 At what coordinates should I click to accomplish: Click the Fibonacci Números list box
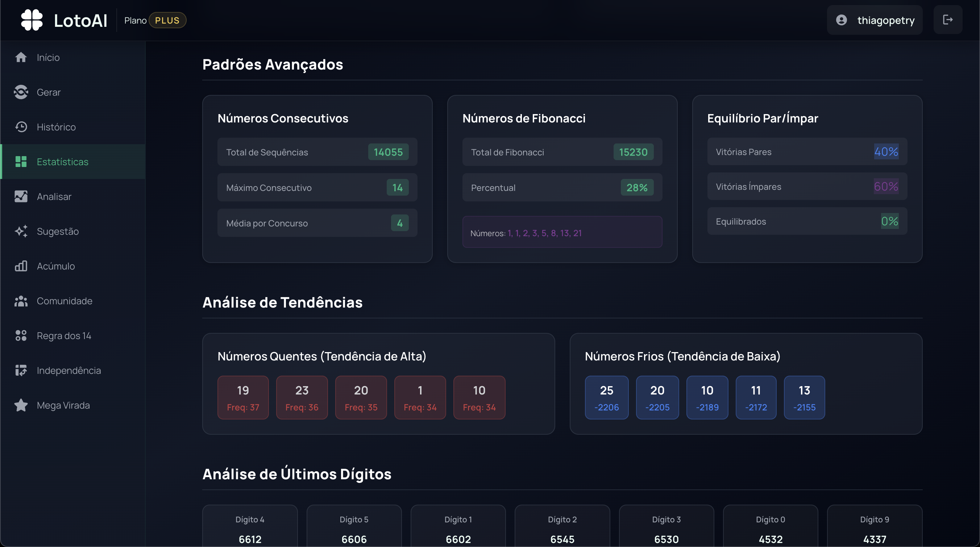pos(562,232)
